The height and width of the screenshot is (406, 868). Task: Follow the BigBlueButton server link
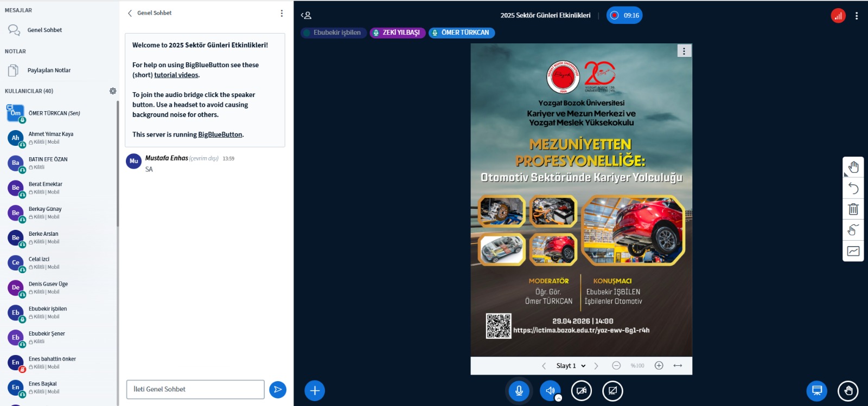click(x=220, y=134)
